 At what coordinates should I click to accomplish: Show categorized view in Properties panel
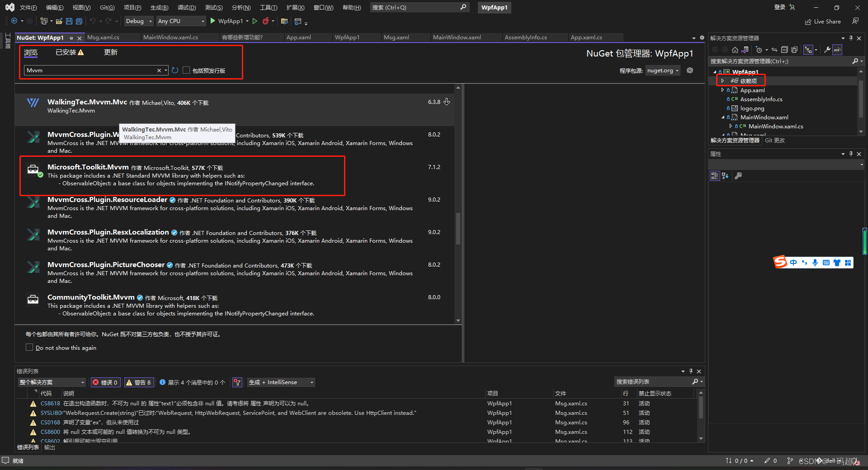(715, 176)
